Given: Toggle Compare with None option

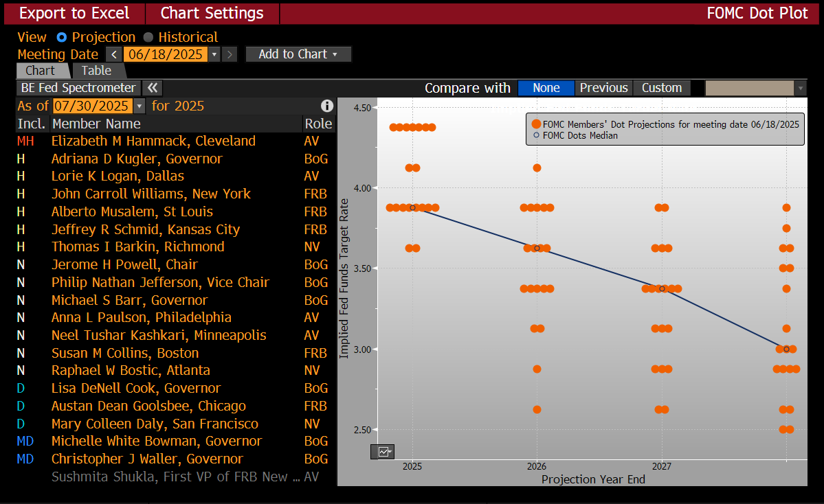Looking at the screenshot, I should coord(546,88).
